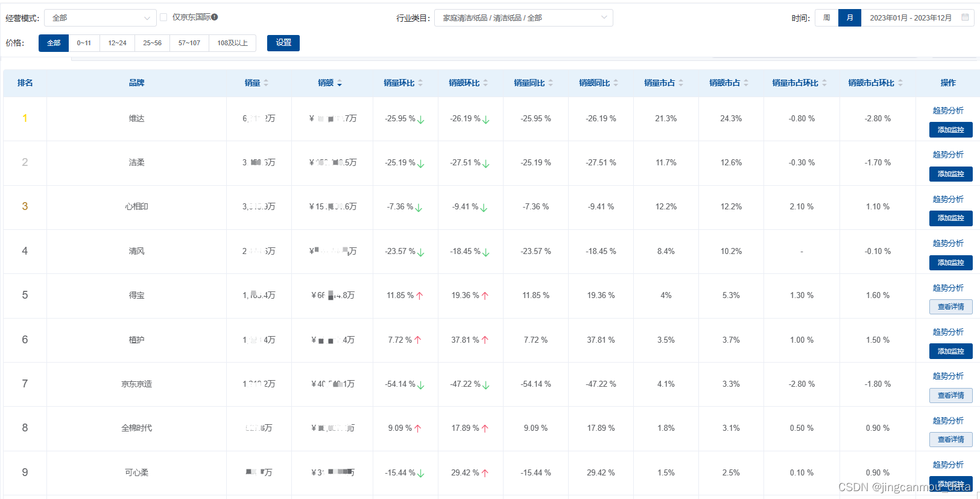Click 添加监控 for 洁柔

(x=951, y=174)
